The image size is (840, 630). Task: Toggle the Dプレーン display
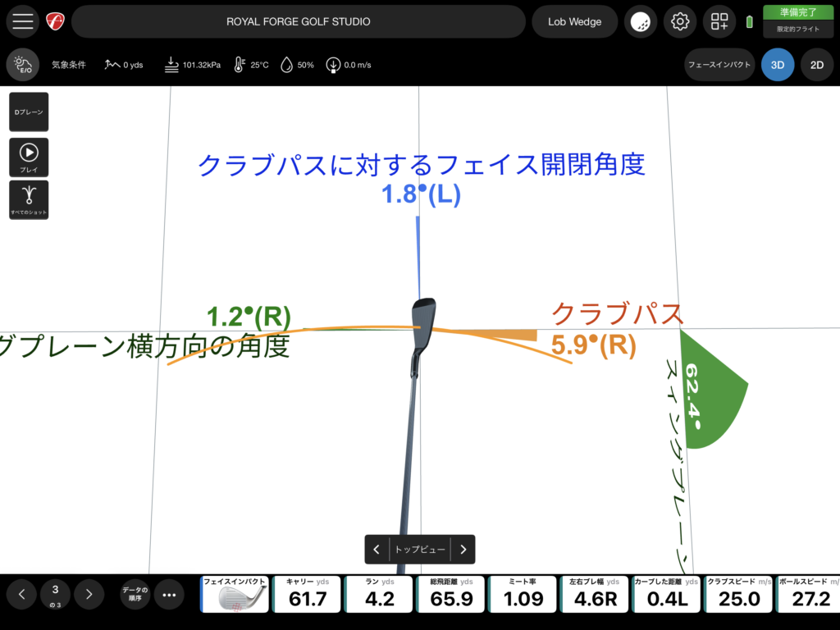(x=29, y=112)
